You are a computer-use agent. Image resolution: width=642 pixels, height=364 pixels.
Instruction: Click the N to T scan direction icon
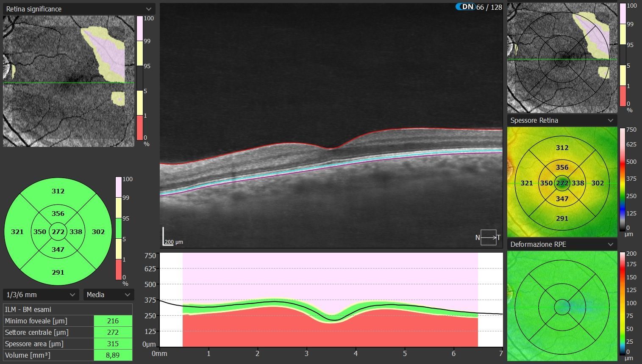tap(488, 237)
